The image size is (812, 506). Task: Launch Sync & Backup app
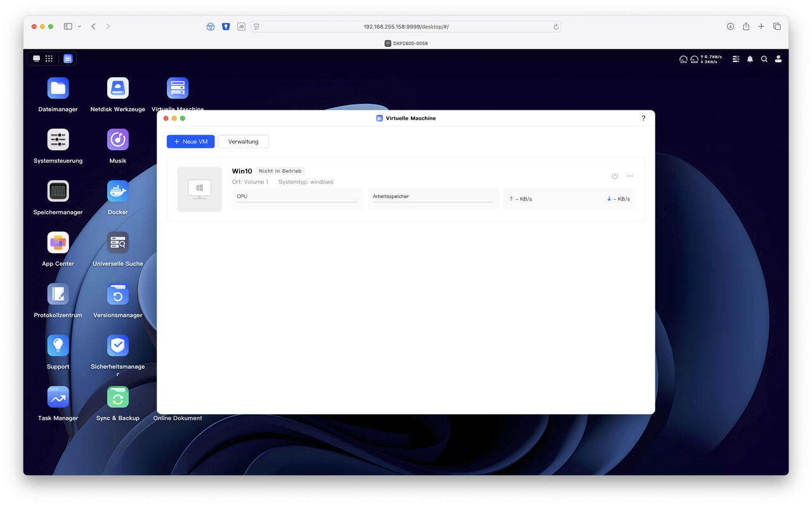[x=117, y=397]
